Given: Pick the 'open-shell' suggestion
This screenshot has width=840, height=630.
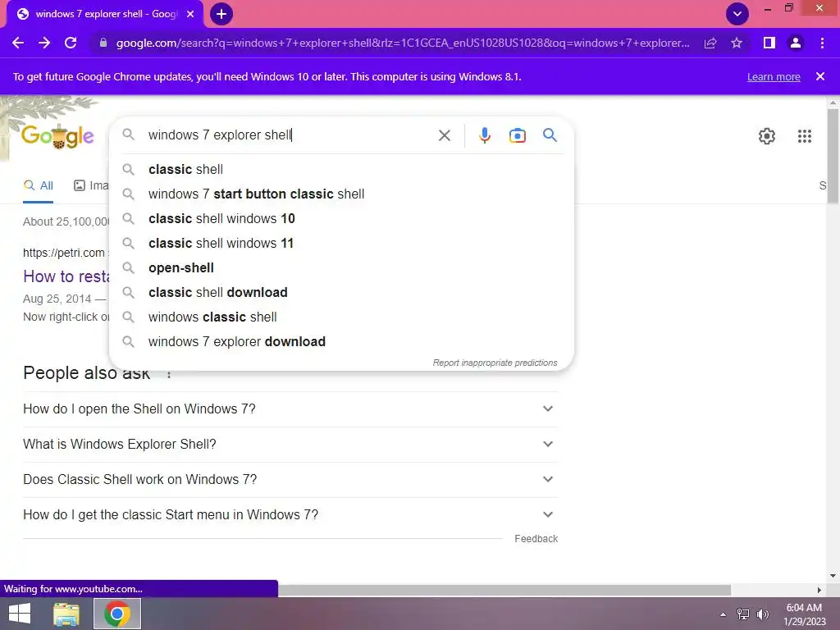Looking at the screenshot, I should (341, 268).
